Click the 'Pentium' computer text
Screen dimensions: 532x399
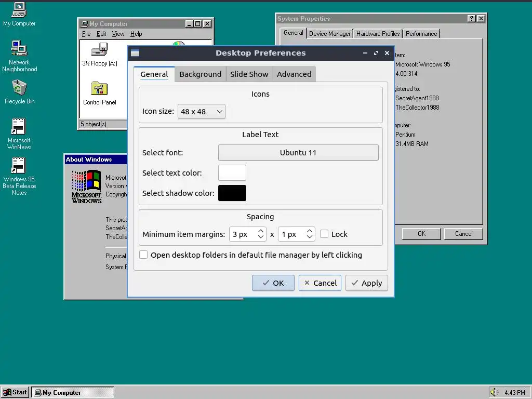[405, 135]
